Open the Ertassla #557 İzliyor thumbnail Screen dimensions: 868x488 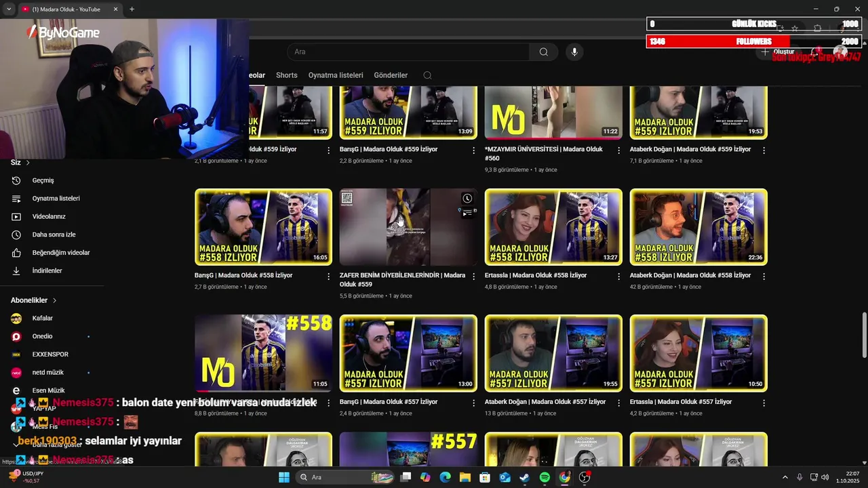click(698, 353)
